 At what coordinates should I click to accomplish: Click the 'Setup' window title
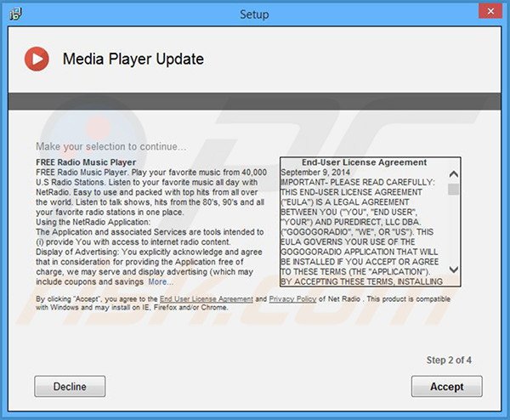[x=254, y=14]
